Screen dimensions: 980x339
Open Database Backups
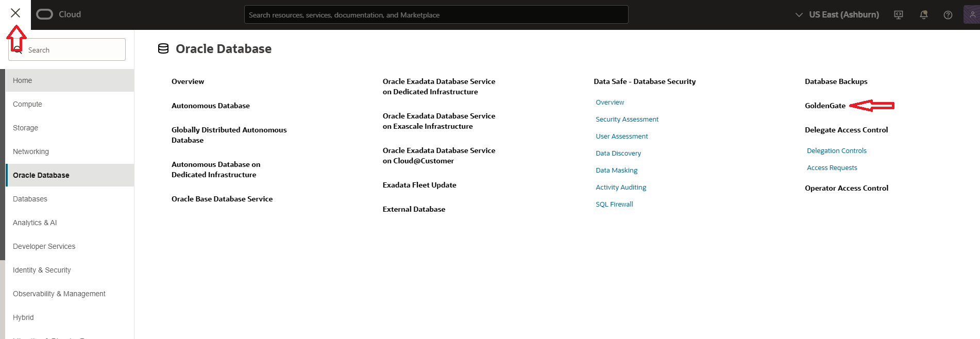836,81
